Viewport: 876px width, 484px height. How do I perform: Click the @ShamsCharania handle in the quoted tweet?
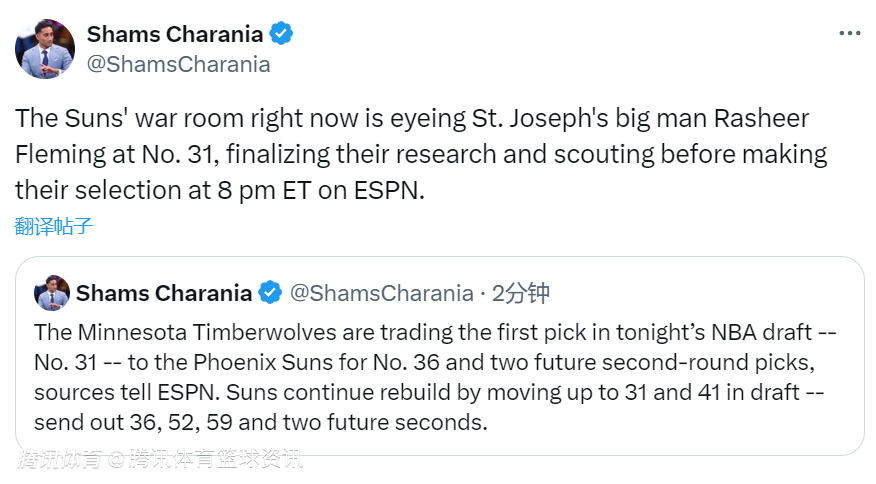(381, 293)
